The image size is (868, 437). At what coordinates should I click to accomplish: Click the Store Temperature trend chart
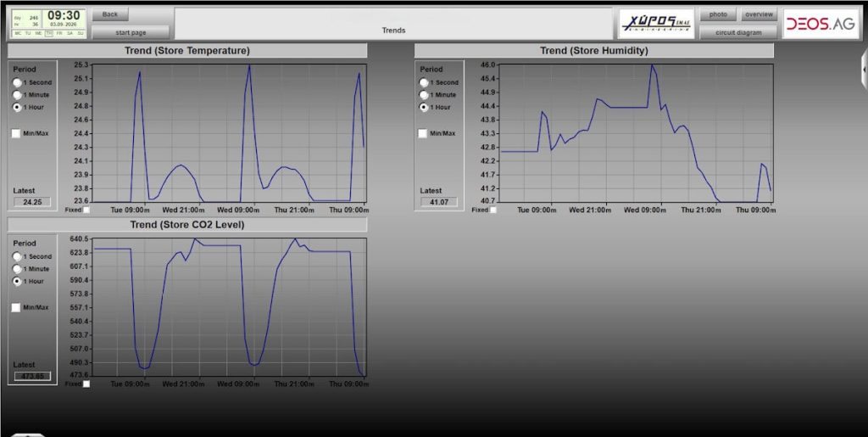[x=228, y=133]
